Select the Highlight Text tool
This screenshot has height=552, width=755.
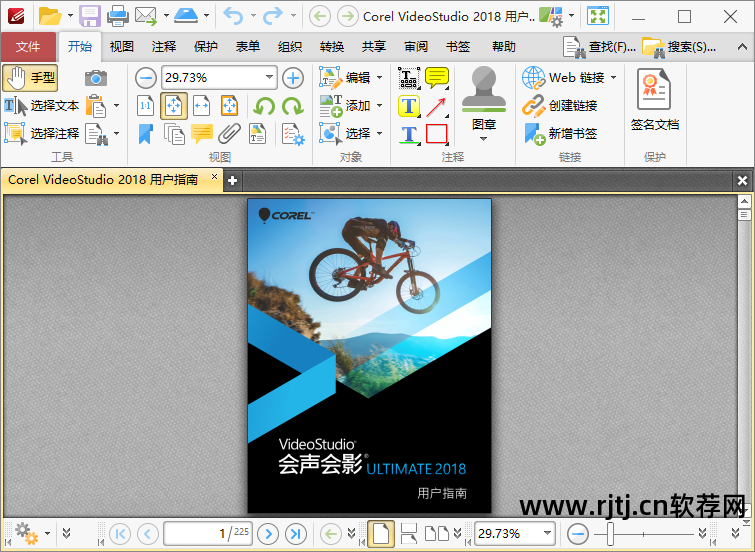click(409, 106)
